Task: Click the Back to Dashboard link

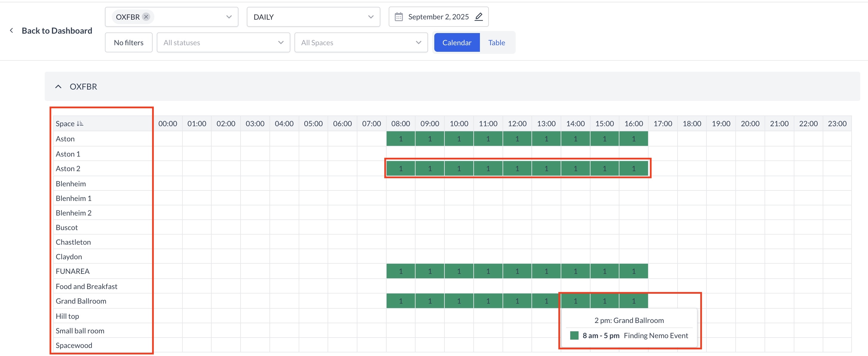Action: point(57,31)
